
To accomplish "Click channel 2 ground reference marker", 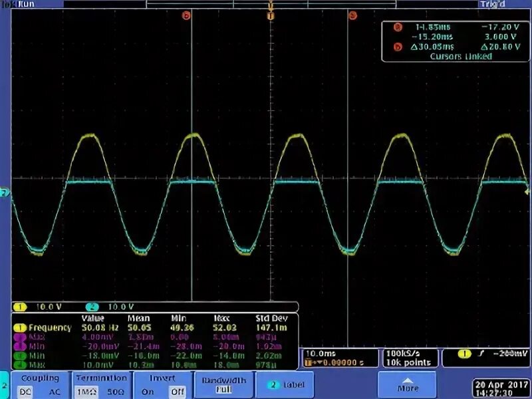I will click(5, 193).
